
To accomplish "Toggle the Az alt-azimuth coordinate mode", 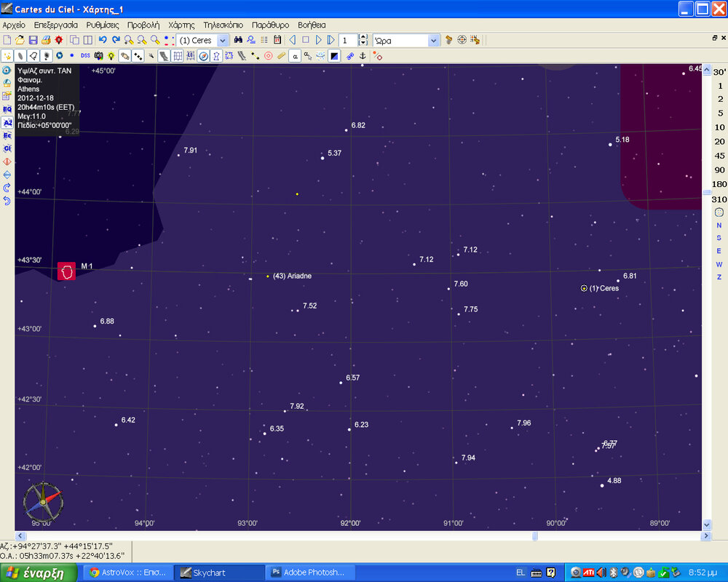I will pyautogui.click(x=7, y=123).
